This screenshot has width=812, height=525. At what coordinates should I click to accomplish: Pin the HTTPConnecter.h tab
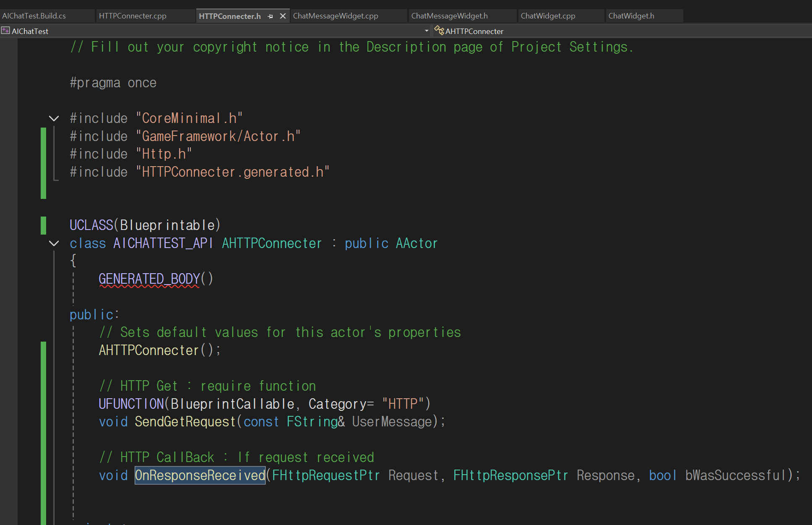point(271,16)
